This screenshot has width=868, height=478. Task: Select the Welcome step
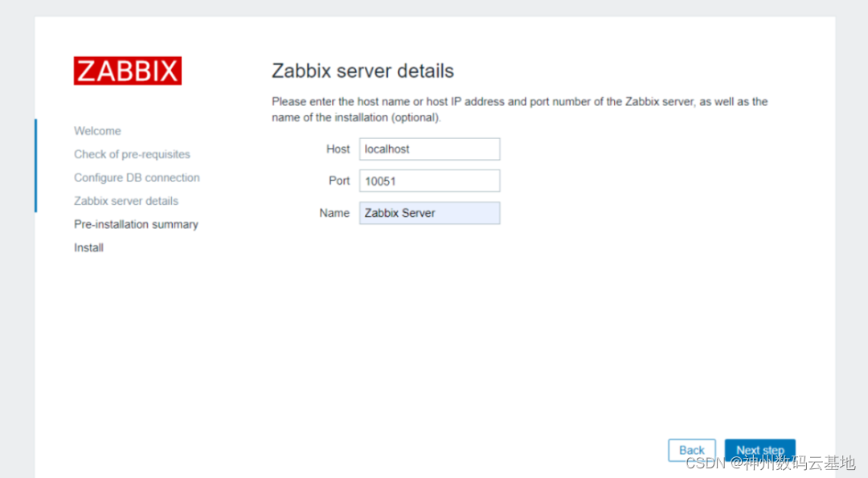pos(97,131)
